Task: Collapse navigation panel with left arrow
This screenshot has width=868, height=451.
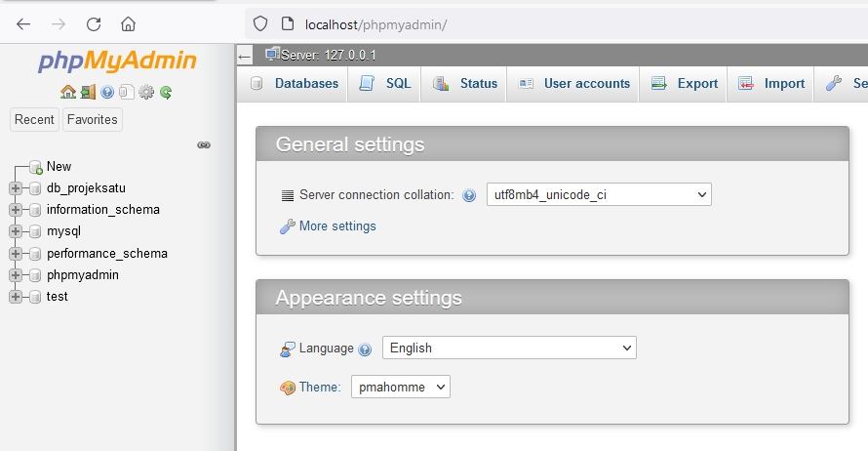Action: (244, 56)
